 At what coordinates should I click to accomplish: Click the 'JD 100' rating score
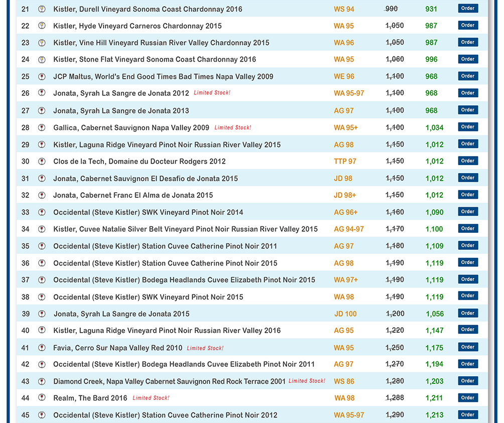pos(345,314)
